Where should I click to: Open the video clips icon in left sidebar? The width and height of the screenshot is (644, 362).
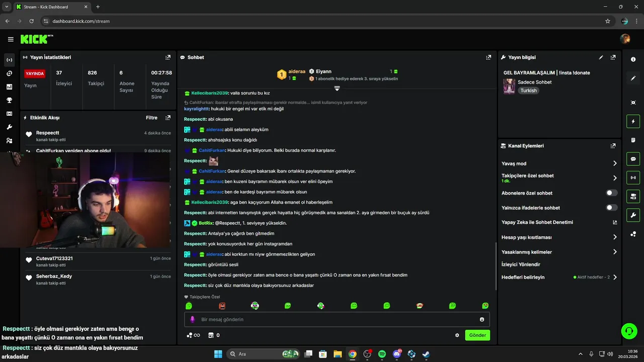tap(9, 114)
